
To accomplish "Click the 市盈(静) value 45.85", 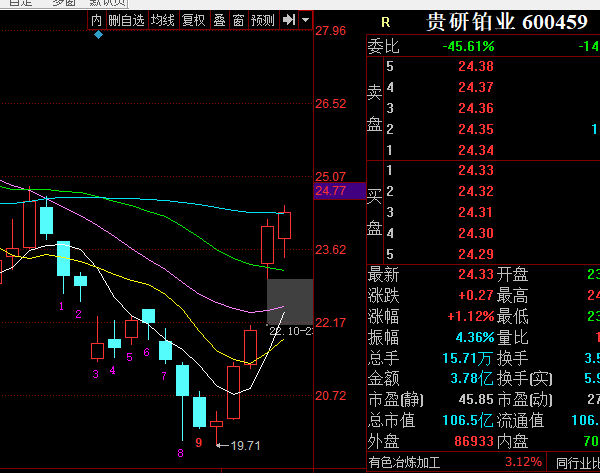I will 476,400.
